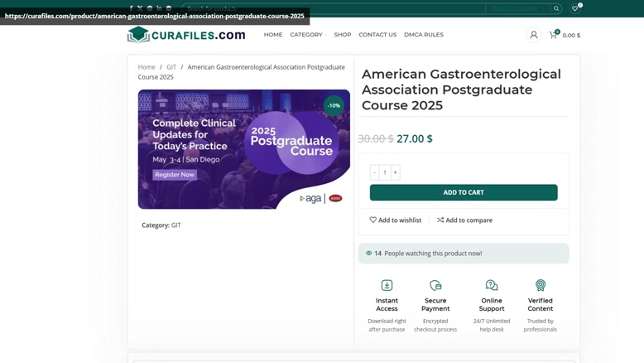Open the Shop menu item
This screenshot has width=644, height=363.
tap(343, 35)
